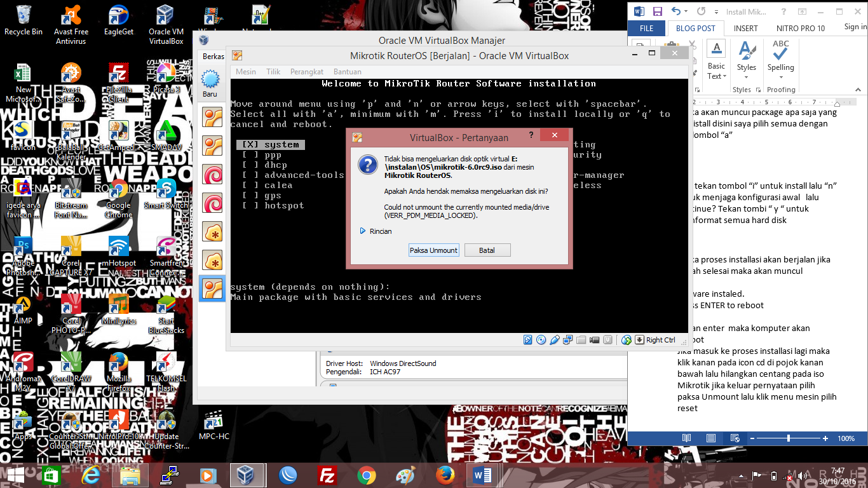Expand the Rincian details disclosure
Viewport: 868px width, 488px height.
click(376, 231)
